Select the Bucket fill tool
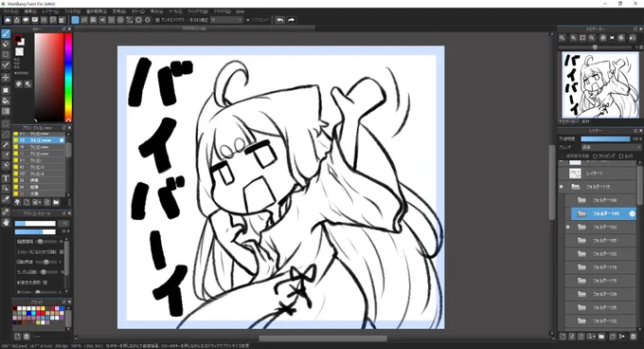This screenshot has height=349, width=644. (x=6, y=101)
